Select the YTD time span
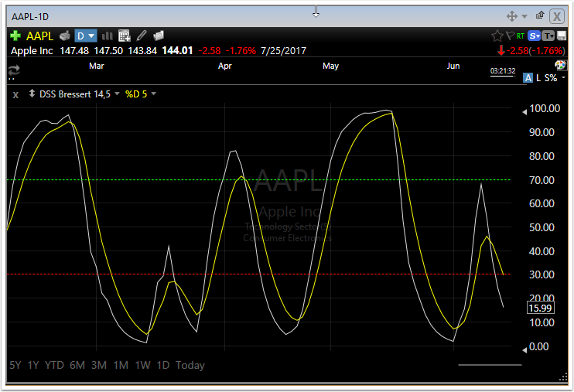This screenshot has width=574, height=392. click(54, 365)
